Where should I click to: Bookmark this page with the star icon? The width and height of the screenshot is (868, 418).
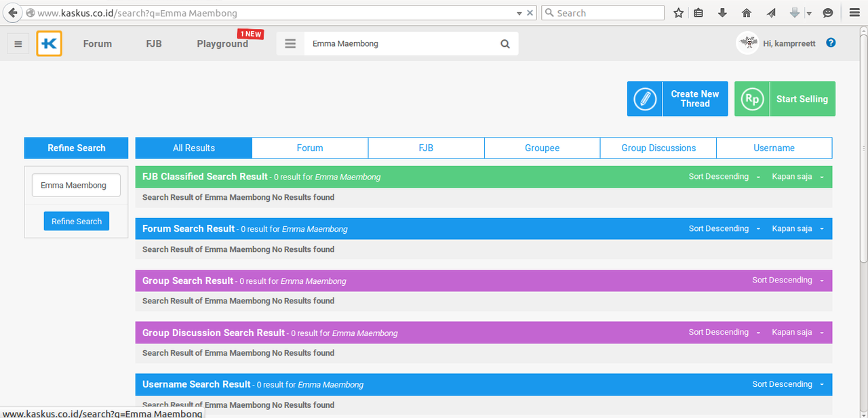(x=679, y=13)
